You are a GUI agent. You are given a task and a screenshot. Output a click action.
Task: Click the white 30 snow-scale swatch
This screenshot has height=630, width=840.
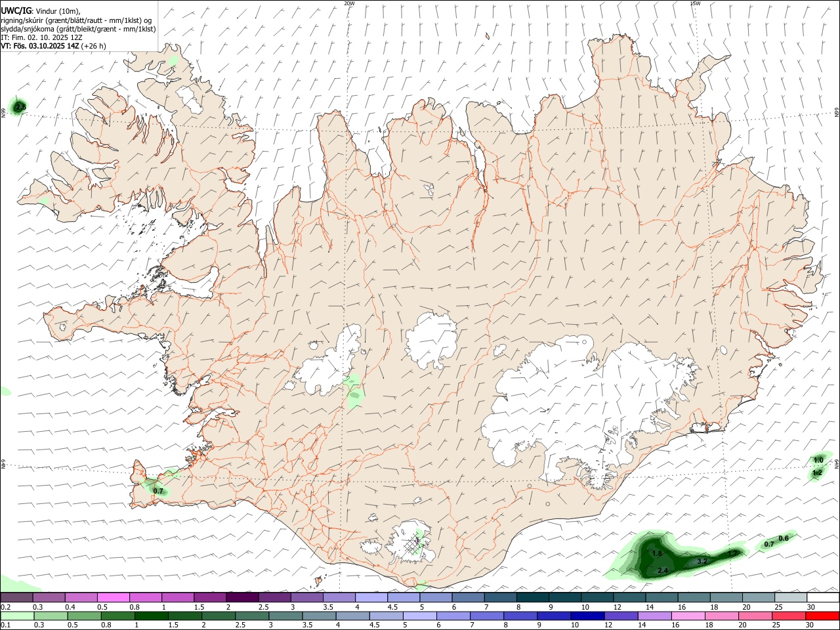[823, 597]
